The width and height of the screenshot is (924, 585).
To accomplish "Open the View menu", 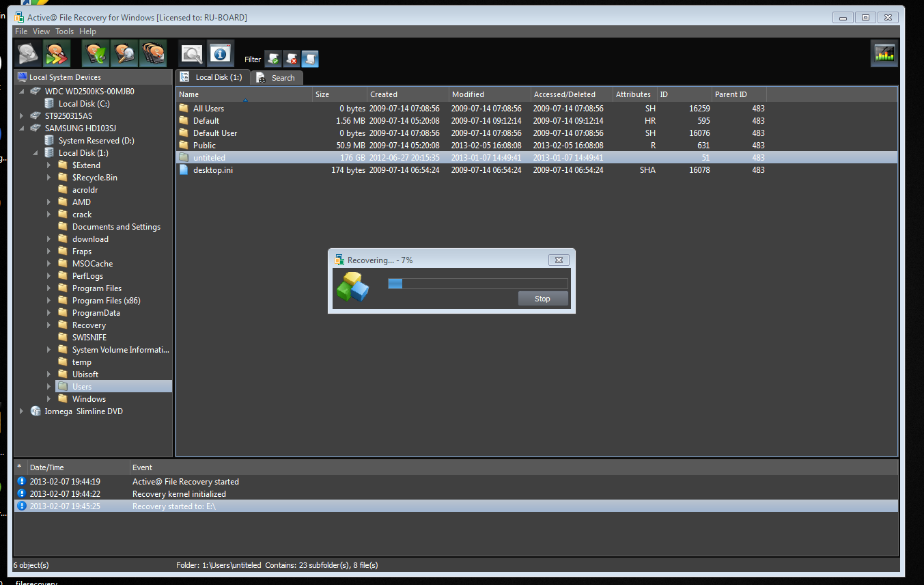I will 41,31.
